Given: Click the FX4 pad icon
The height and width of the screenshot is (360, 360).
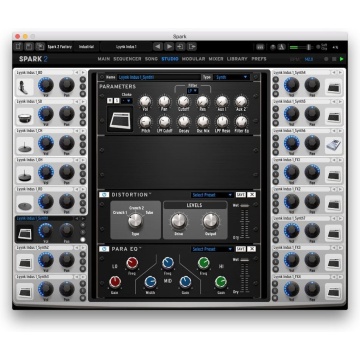Looking at the screenshot, I should (x=333, y=291).
